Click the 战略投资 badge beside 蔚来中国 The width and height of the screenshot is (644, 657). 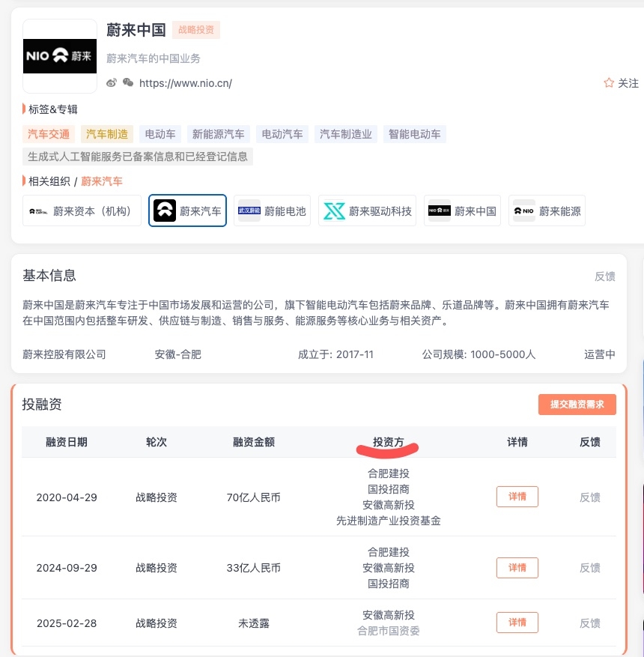[196, 30]
